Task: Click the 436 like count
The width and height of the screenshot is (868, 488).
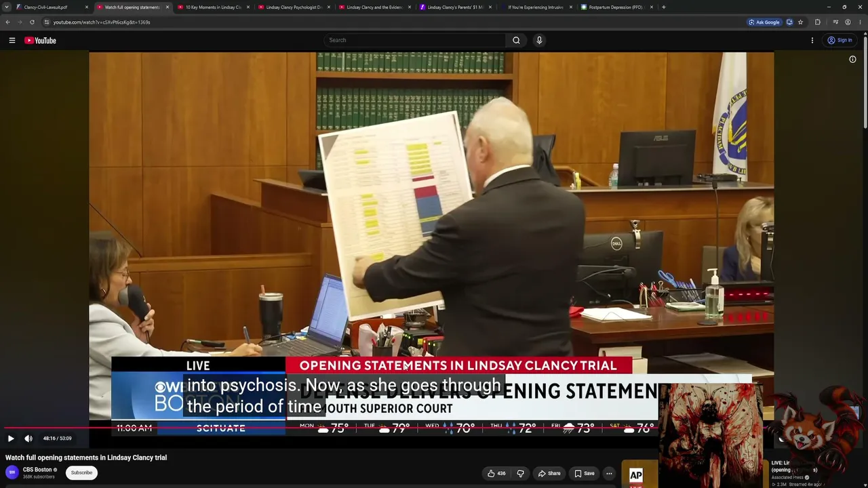Action: (501, 473)
